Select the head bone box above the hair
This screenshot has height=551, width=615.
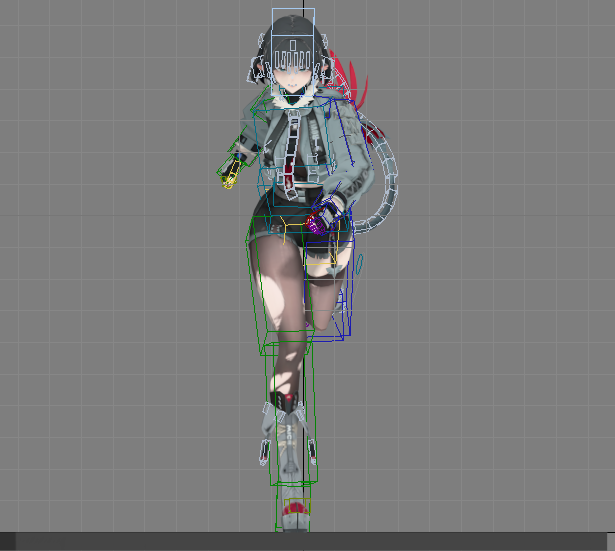pyautogui.click(x=293, y=20)
